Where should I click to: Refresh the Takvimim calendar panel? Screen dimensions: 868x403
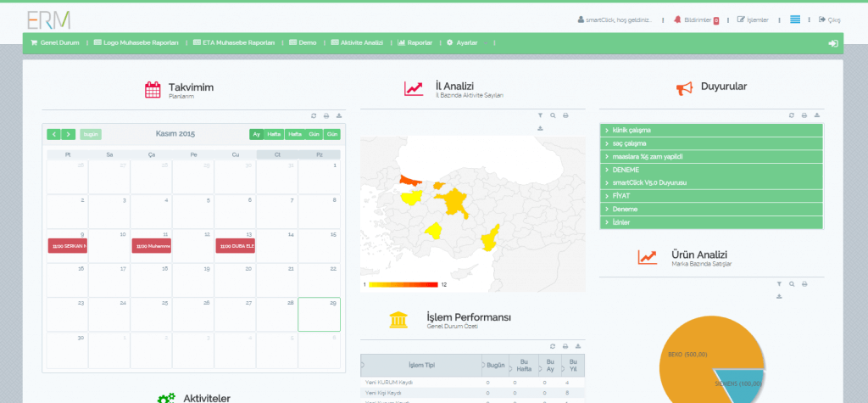(314, 116)
